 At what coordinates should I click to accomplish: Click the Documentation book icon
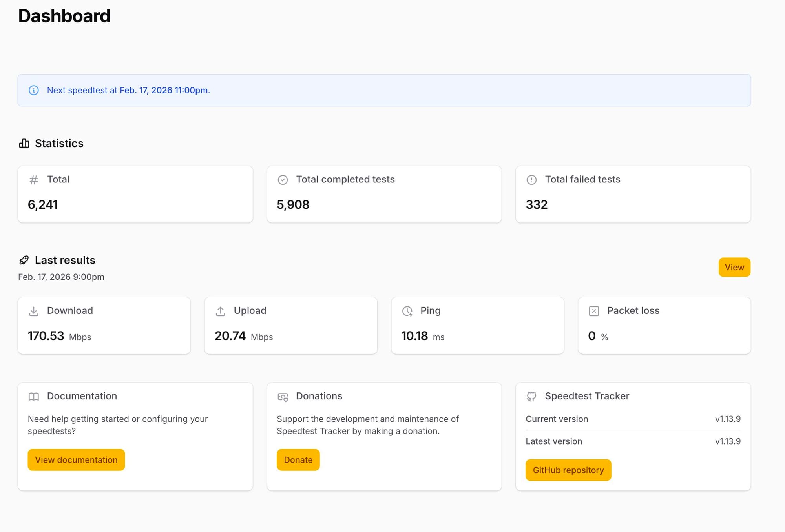click(x=34, y=397)
